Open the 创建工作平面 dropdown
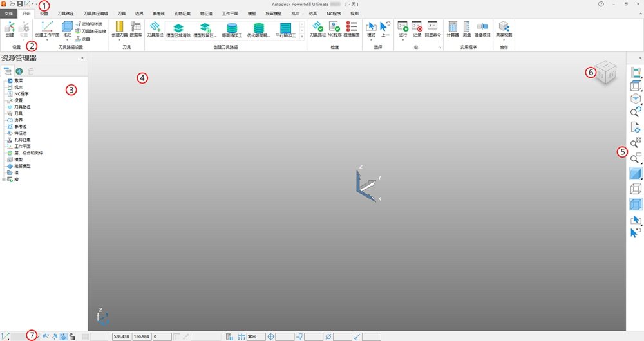The width and height of the screenshot is (644, 341). pos(47,40)
